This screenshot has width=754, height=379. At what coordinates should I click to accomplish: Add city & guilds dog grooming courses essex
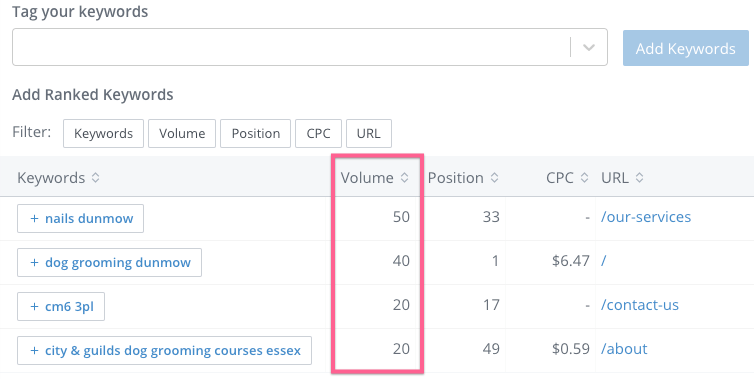point(164,351)
